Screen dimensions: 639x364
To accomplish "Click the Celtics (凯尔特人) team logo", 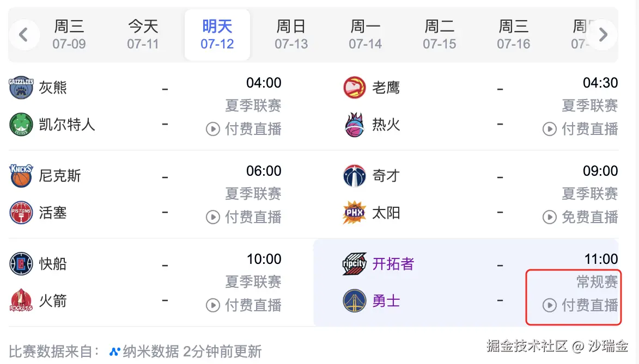I will click(21, 125).
